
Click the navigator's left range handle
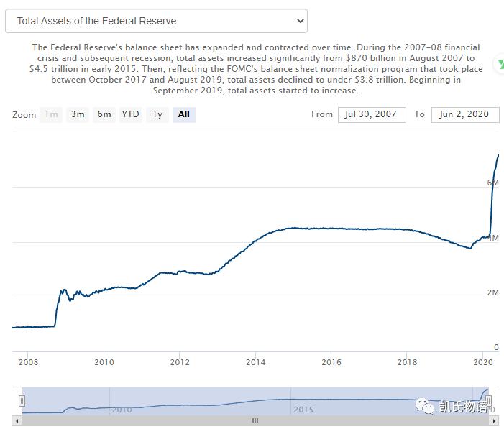coord(22,401)
